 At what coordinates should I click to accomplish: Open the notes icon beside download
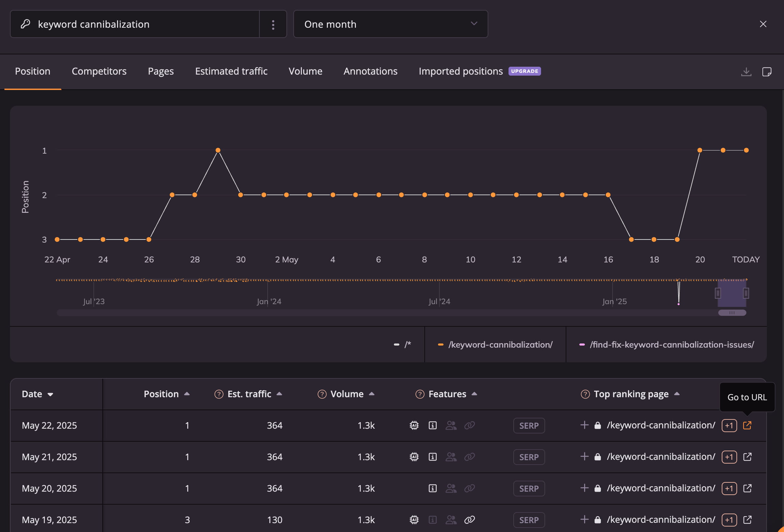pyautogui.click(x=767, y=72)
